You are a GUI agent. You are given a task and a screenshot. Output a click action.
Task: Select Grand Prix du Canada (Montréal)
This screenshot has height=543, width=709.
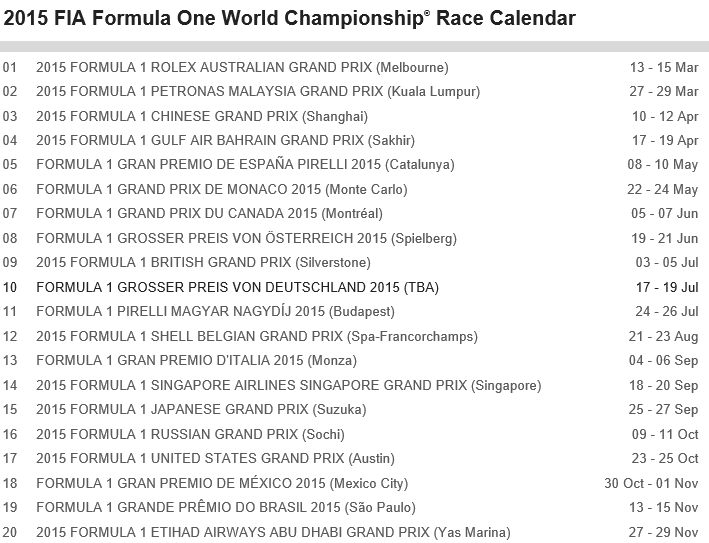pyautogui.click(x=209, y=214)
